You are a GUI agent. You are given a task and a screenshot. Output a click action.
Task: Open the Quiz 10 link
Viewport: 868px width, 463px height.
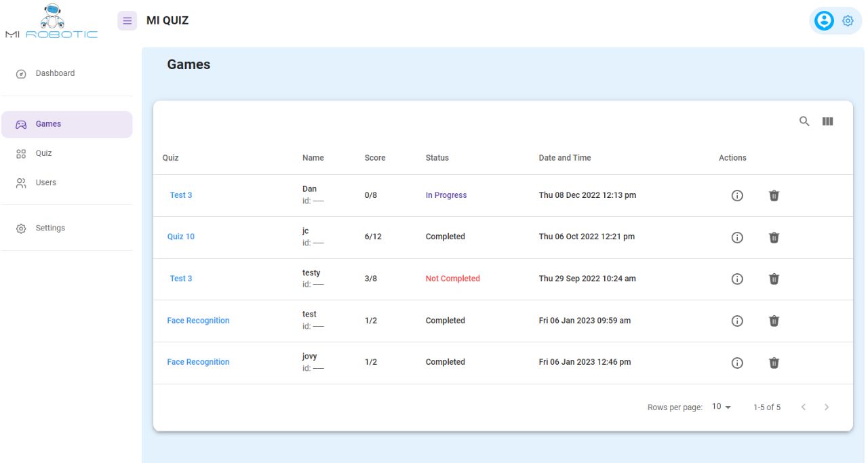180,237
